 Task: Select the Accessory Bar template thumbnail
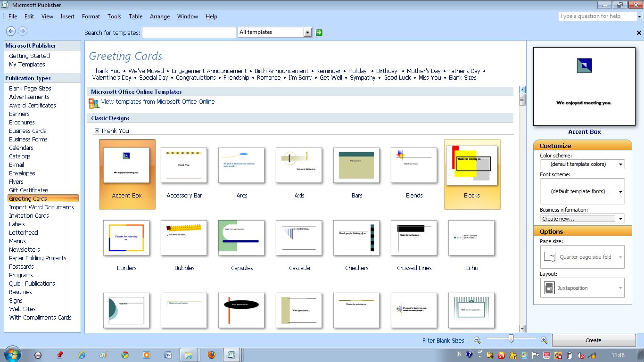(x=184, y=165)
